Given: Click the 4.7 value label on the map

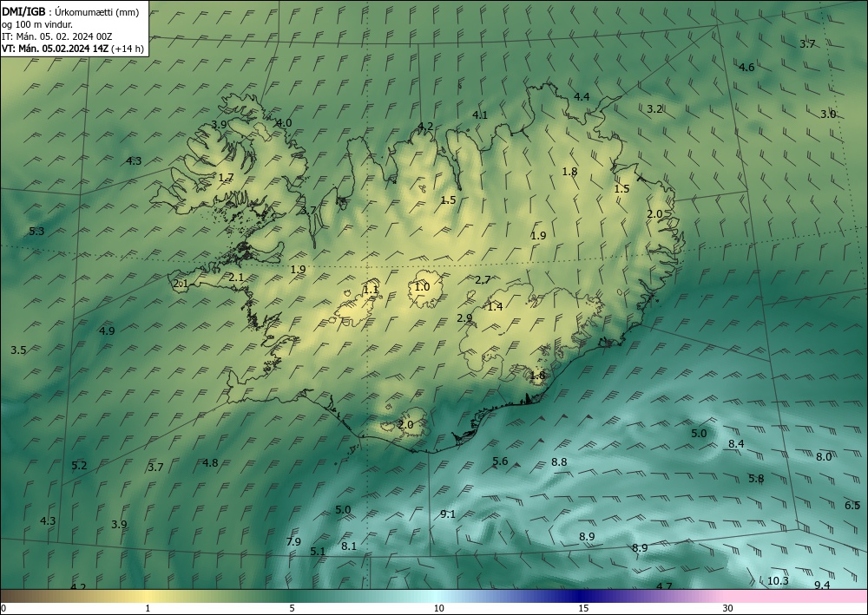Looking at the screenshot, I should tap(664, 586).
